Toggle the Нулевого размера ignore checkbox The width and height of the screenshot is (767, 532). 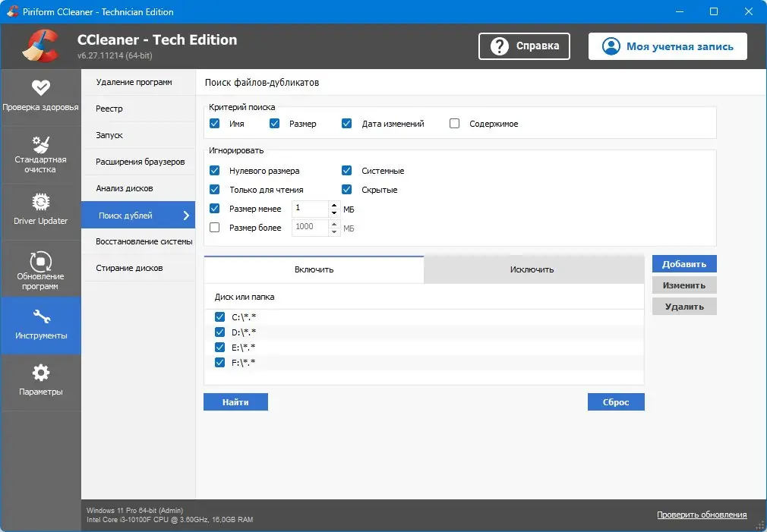(x=214, y=170)
